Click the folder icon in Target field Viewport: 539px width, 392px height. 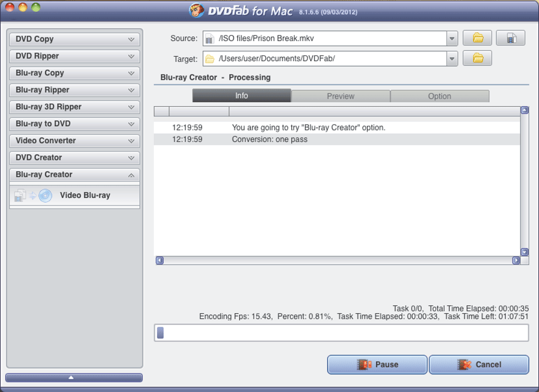[210, 59]
